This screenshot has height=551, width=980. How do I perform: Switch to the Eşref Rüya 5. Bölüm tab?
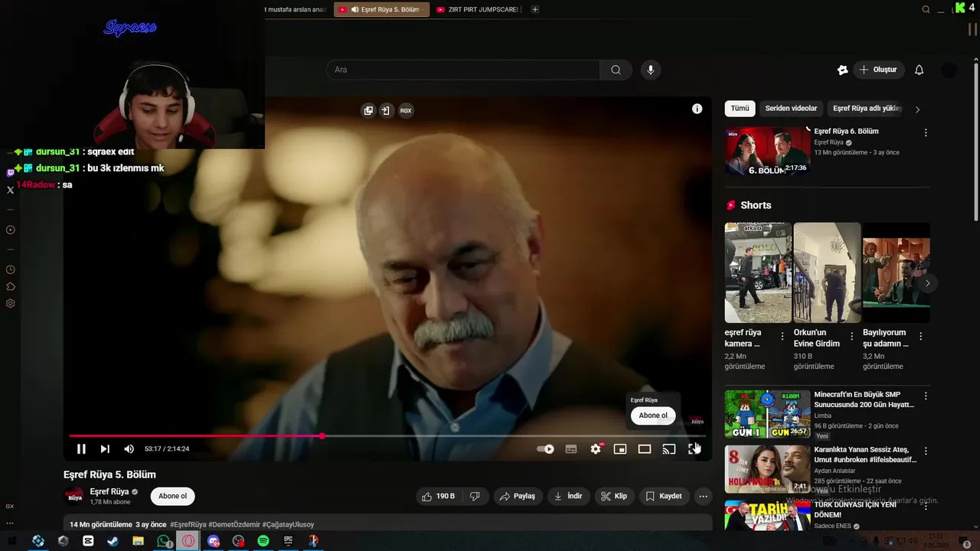[x=381, y=9]
